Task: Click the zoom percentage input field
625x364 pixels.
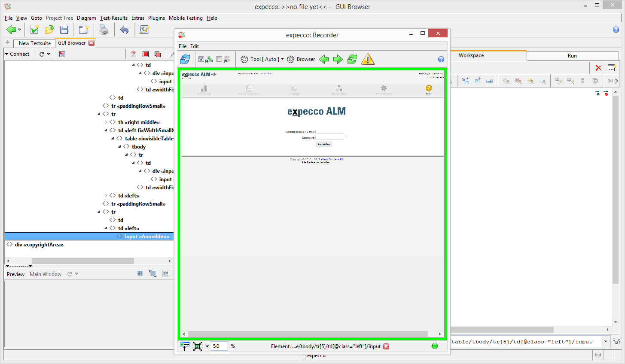Action: coord(219,346)
